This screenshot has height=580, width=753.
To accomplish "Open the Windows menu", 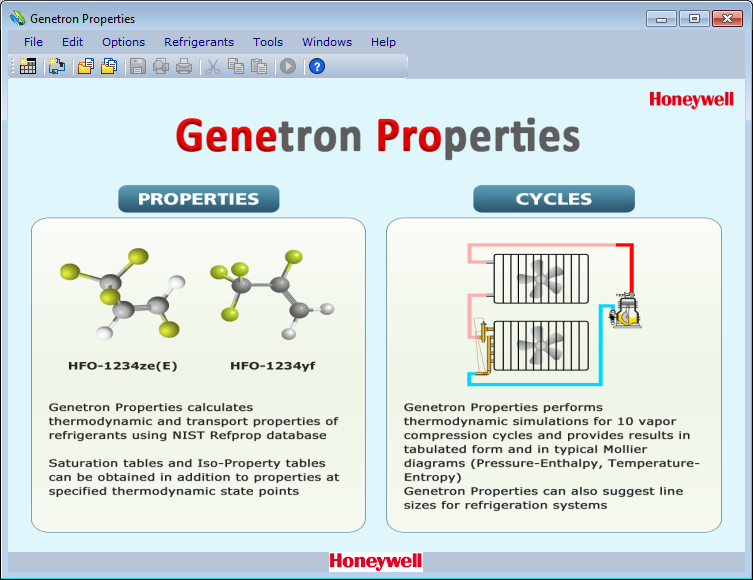I will 327,42.
